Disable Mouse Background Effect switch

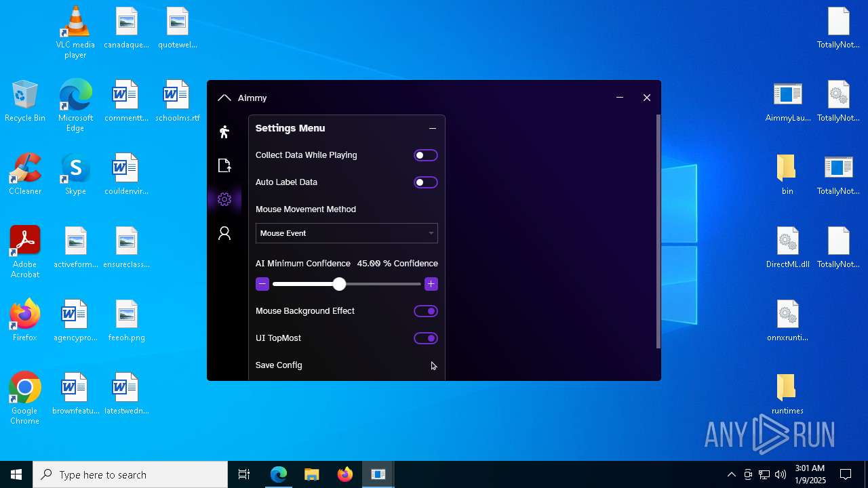[x=426, y=311]
